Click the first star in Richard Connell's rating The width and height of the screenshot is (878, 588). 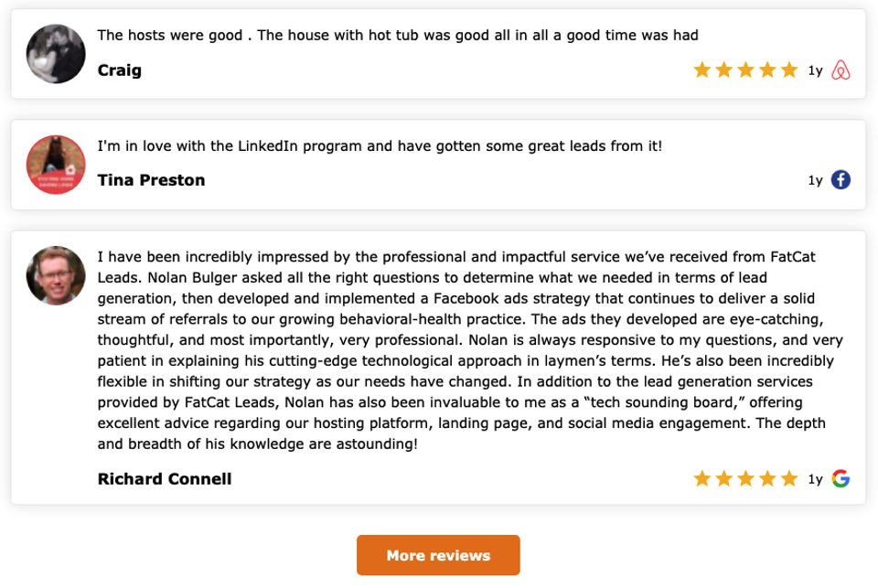[x=702, y=478]
